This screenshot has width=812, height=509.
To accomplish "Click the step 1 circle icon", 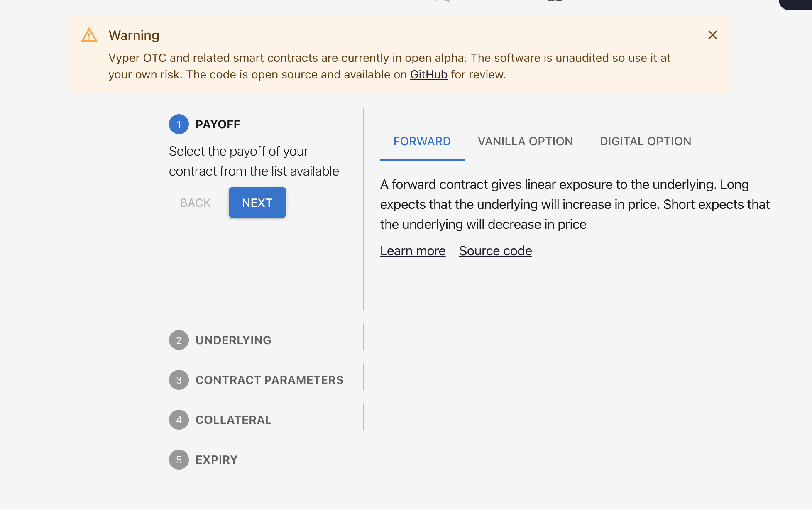I will 179,124.
